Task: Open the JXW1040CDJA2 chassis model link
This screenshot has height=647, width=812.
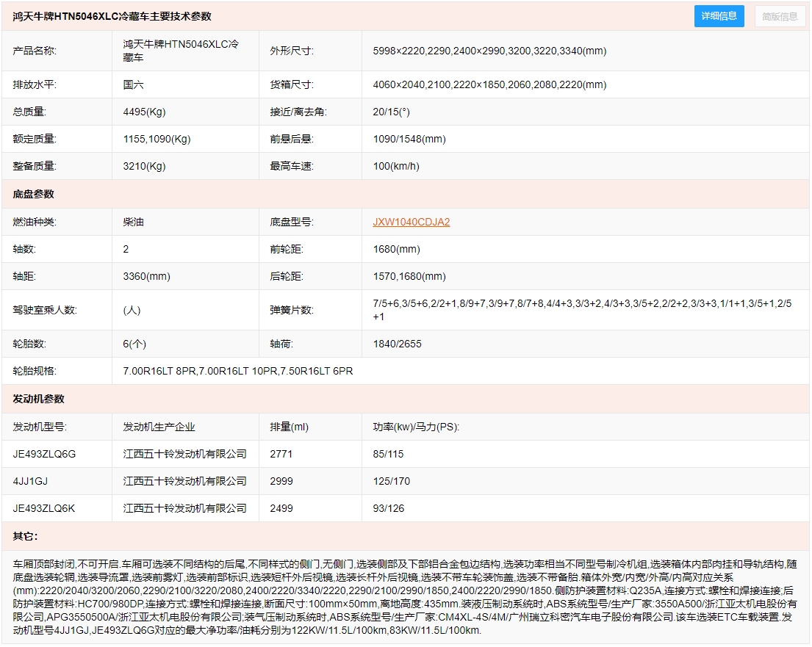Action: [x=412, y=222]
